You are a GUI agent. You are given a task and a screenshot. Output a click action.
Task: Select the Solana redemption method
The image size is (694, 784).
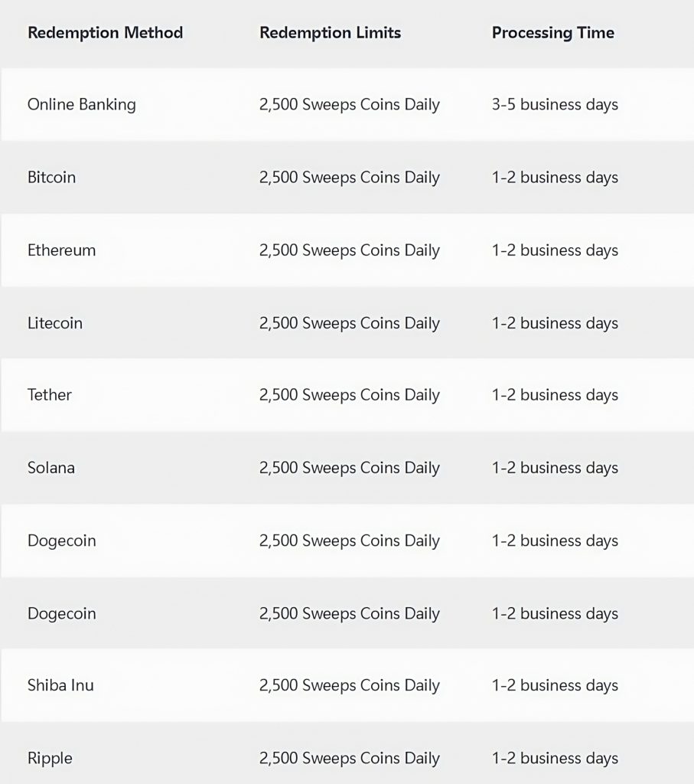pyautogui.click(x=51, y=468)
